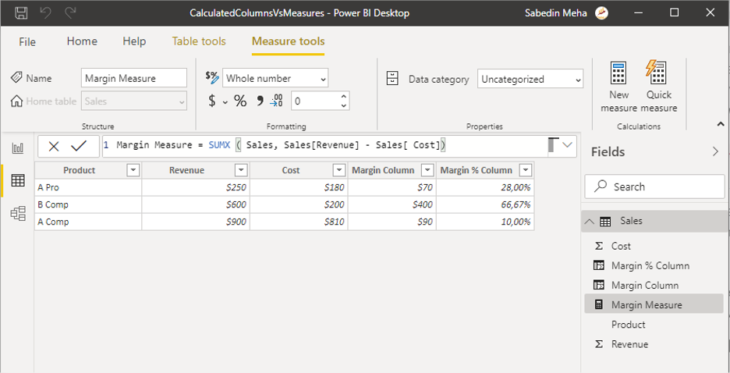Click the $810 cost cell
The height and width of the screenshot is (373, 730).
coord(299,222)
